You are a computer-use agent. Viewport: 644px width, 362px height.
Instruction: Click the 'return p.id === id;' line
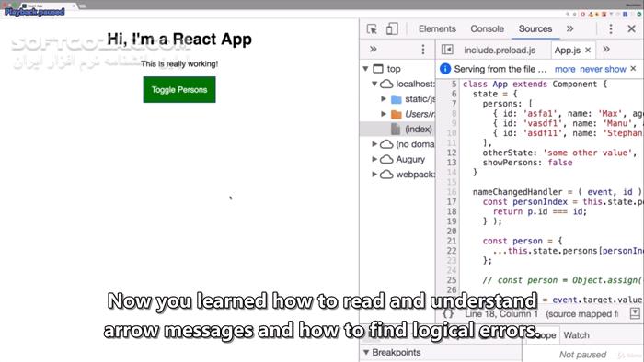(540, 211)
